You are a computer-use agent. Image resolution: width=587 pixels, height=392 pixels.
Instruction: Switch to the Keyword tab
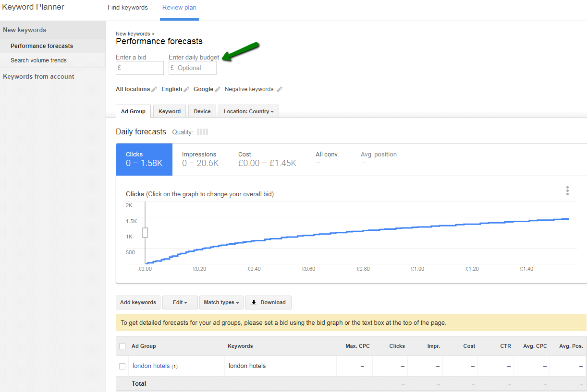170,111
